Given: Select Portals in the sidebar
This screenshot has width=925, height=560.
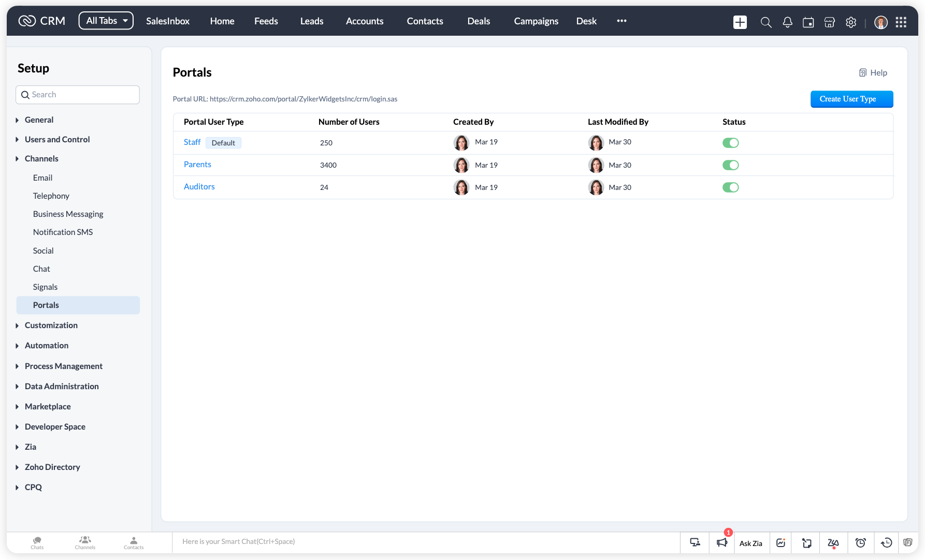Looking at the screenshot, I should click(x=78, y=305).
